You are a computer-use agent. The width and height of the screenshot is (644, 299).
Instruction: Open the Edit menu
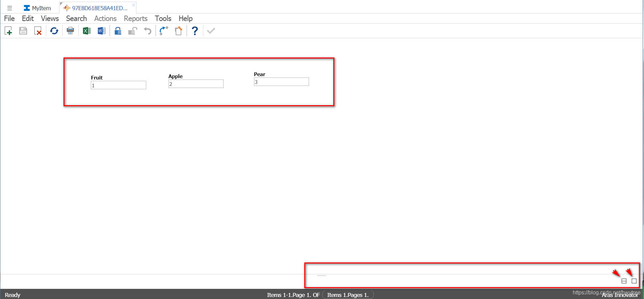click(28, 19)
